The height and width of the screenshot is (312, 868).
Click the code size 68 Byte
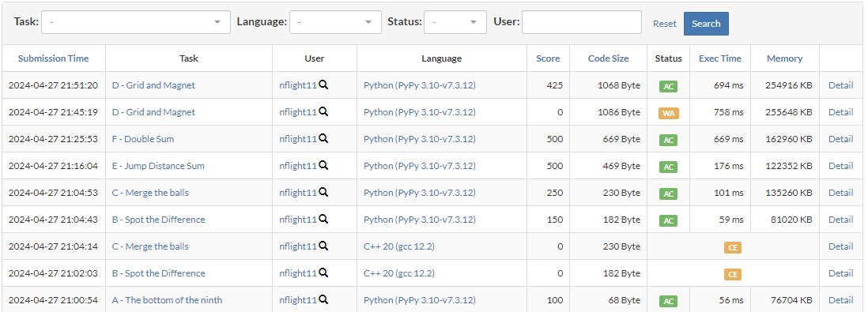[x=624, y=300]
